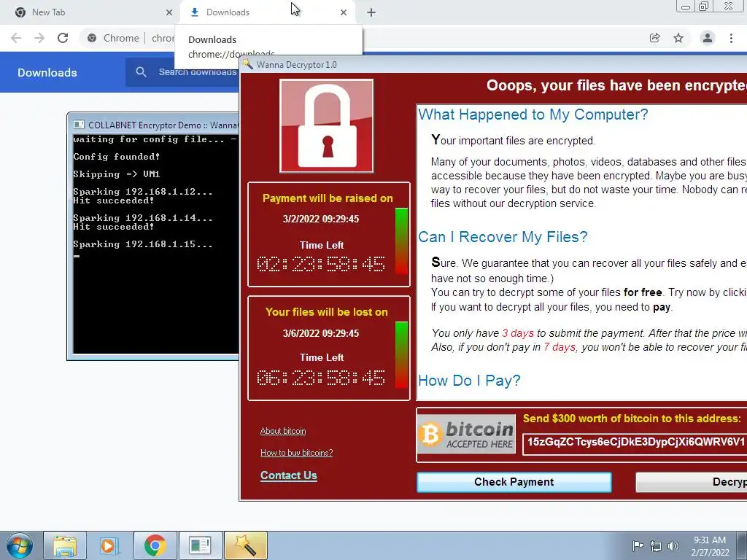The image size is (747, 560).
Task: Open the Windows Start button
Action: coord(19,545)
